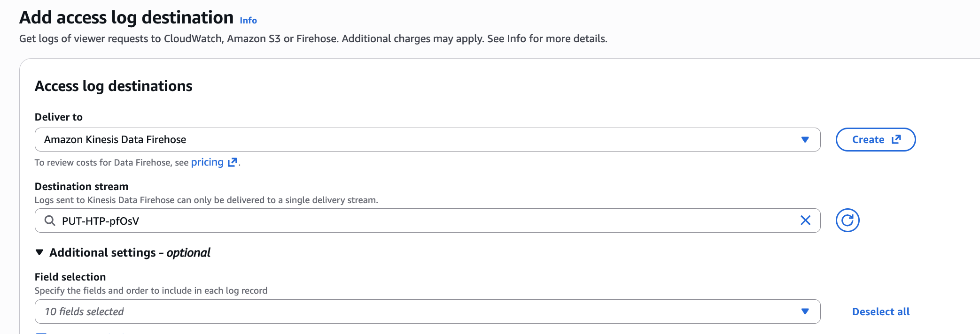
Task: View Data Firehose pricing details
Action: (x=207, y=162)
